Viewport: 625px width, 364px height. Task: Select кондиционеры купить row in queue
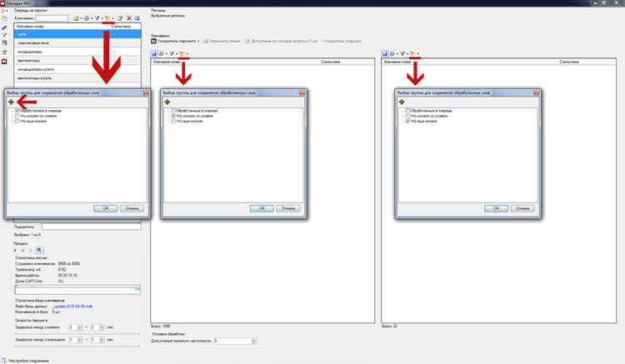(77, 69)
